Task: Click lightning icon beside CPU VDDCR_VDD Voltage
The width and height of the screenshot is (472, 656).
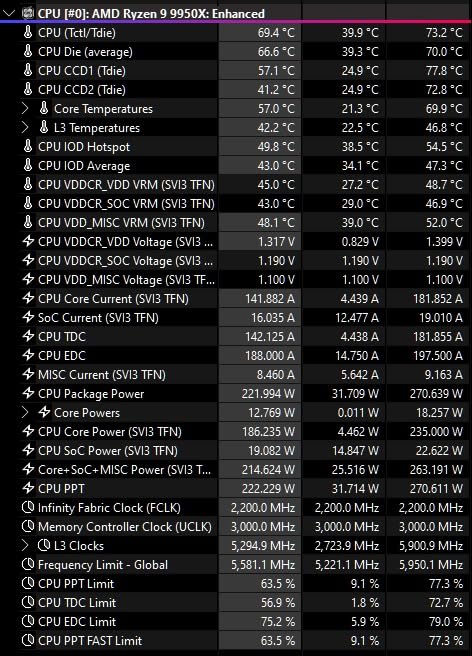Action: coord(28,241)
